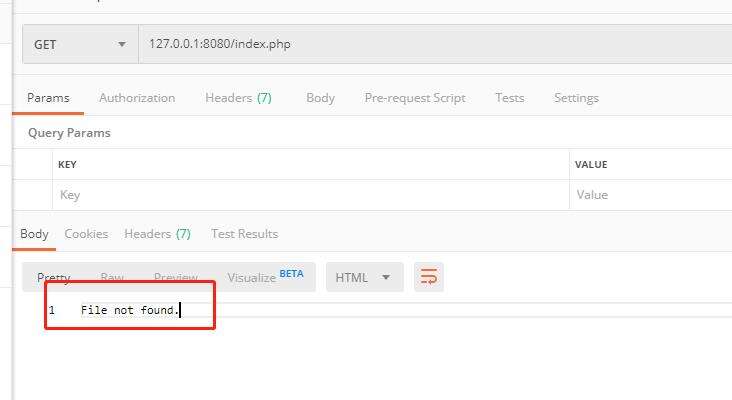Click the request URL field
The height and width of the screenshot is (400, 732).
click(x=430, y=44)
